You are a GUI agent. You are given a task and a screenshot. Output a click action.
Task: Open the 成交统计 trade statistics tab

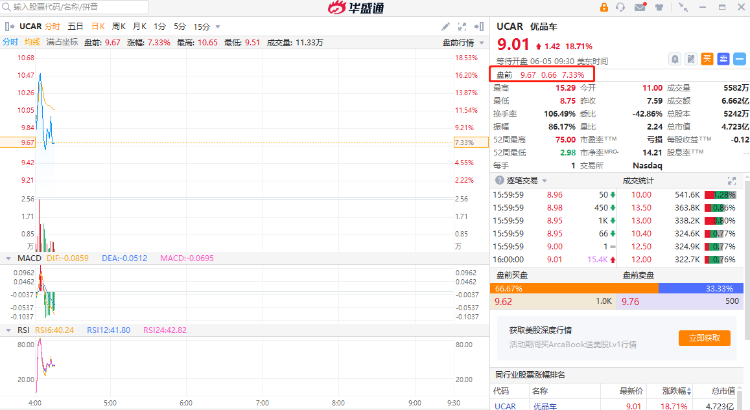point(638,180)
